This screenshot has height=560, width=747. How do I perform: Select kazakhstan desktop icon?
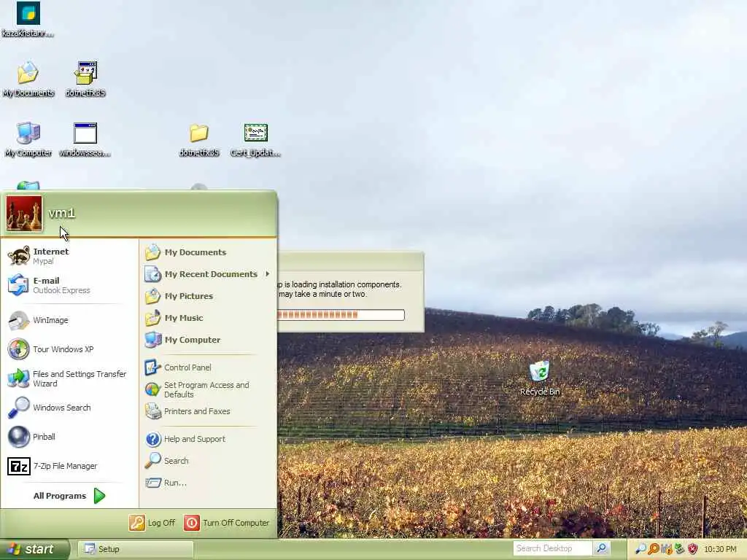tap(28, 19)
